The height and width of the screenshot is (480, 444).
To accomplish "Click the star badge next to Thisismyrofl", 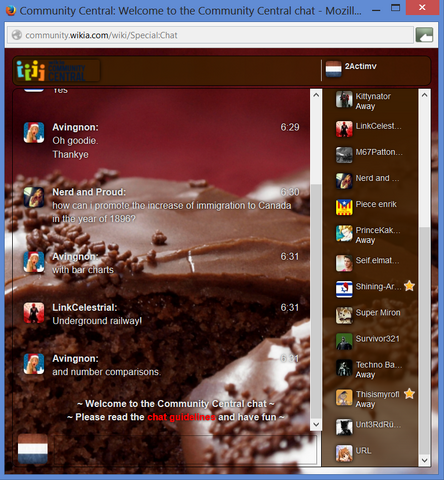I will (409, 394).
